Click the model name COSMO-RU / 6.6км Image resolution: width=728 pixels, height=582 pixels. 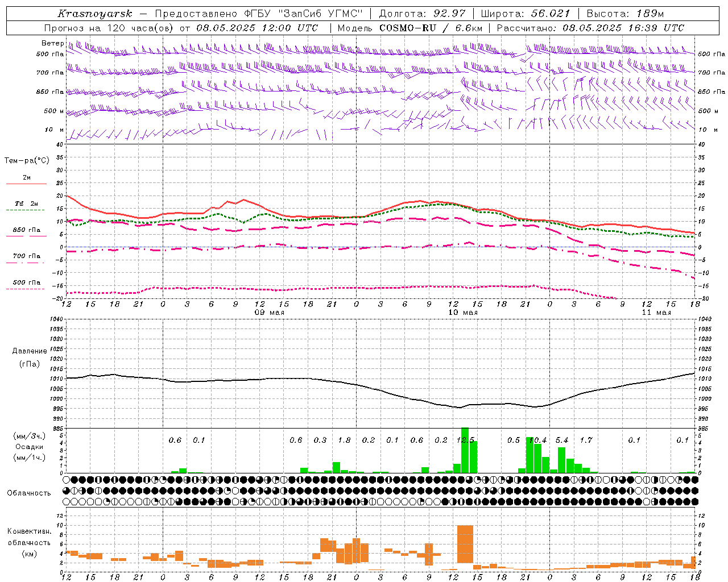pos(431,28)
